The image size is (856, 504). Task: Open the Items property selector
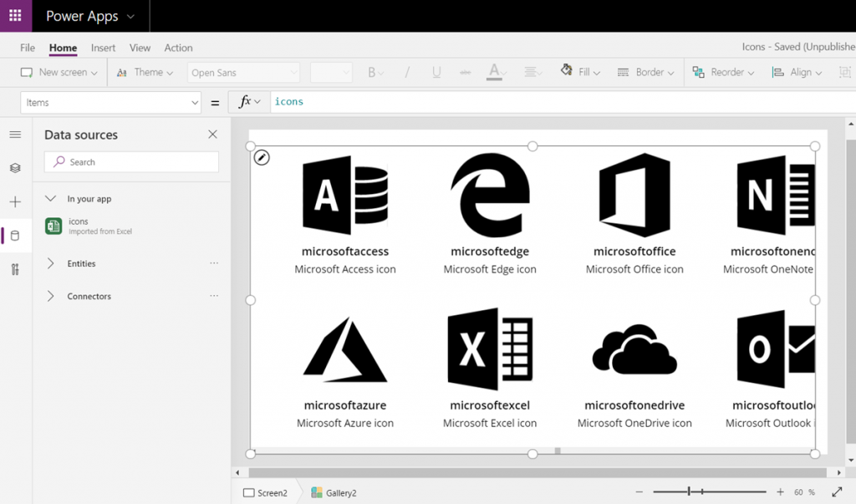coord(111,103)
